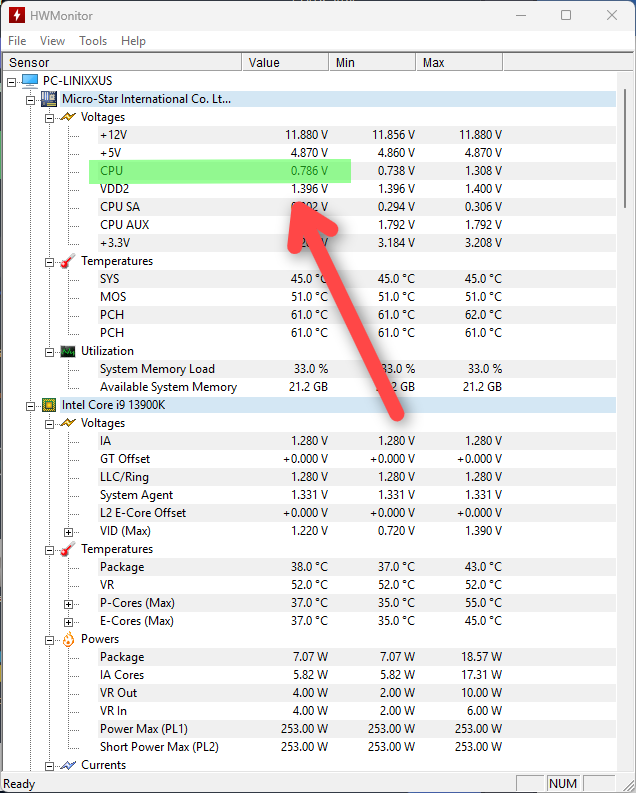Select the CPU AUX row

(357, 225)
